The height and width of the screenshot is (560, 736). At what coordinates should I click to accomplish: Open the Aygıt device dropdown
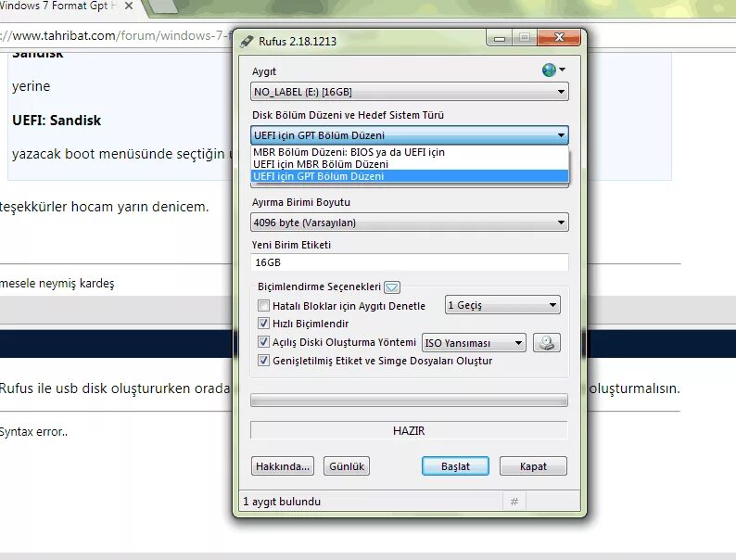point(410,92)
